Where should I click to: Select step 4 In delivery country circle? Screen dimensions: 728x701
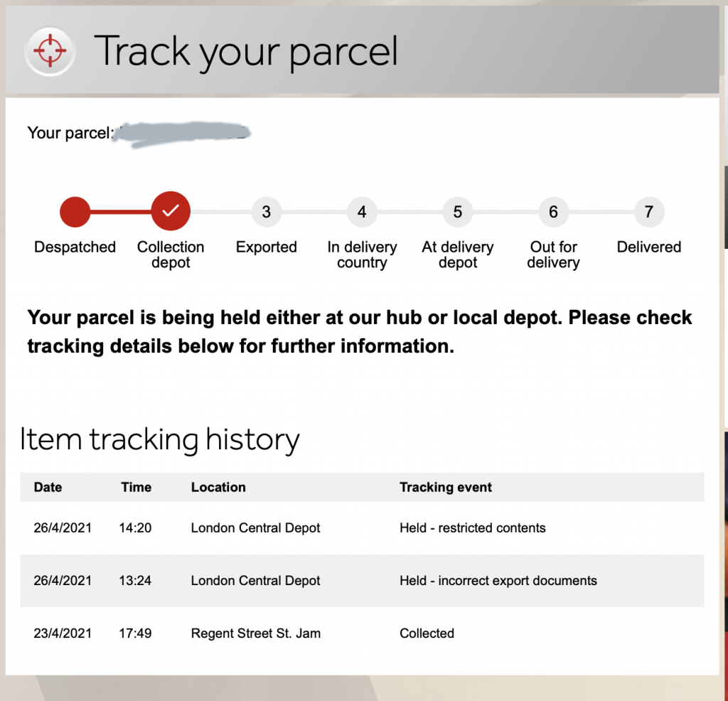(362, 211)
